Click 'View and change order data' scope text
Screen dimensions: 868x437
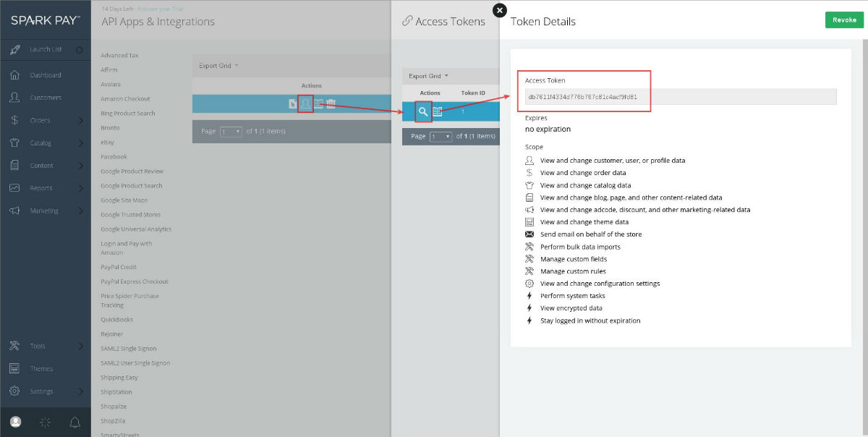click(x=583, y=173)
